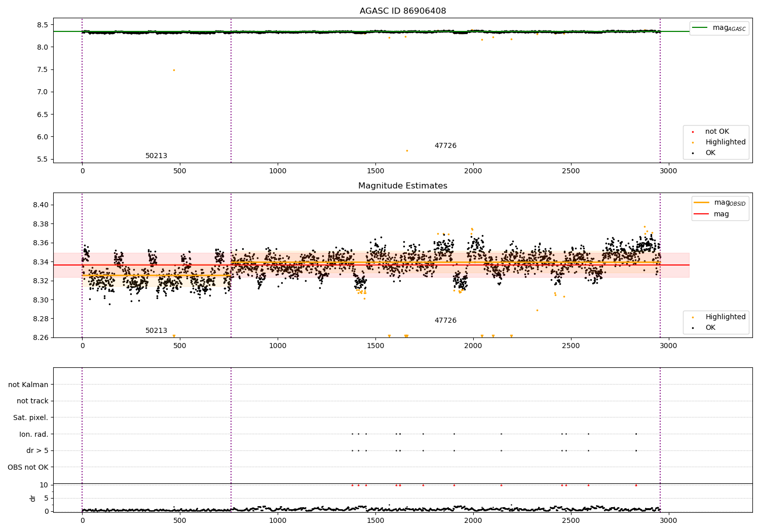Click the '6.0' y-axis tick label
Image resolution: width=760 pixels, height=532 pixels.
(x=43, y=137)
